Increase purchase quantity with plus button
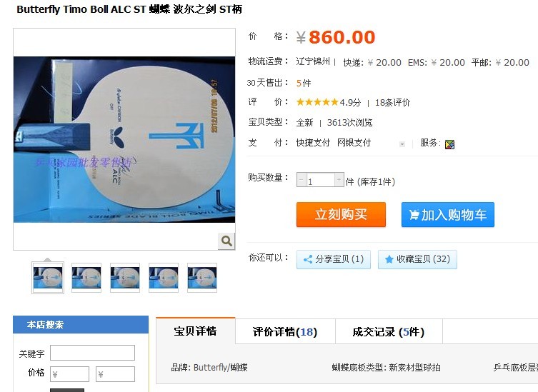The image size is (538, 392). click(x=339, y=180)
